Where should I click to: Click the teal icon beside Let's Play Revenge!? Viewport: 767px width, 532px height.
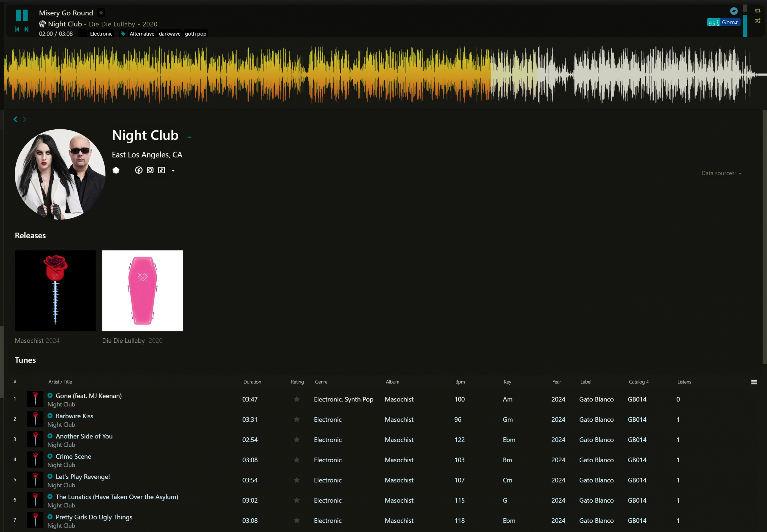(x=50, y=476)
